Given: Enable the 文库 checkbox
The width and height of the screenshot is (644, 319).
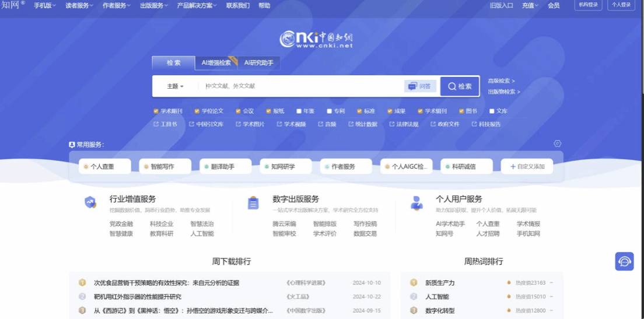Looking at the screenshot, I should pyautogui.click(x=492, y=111).
